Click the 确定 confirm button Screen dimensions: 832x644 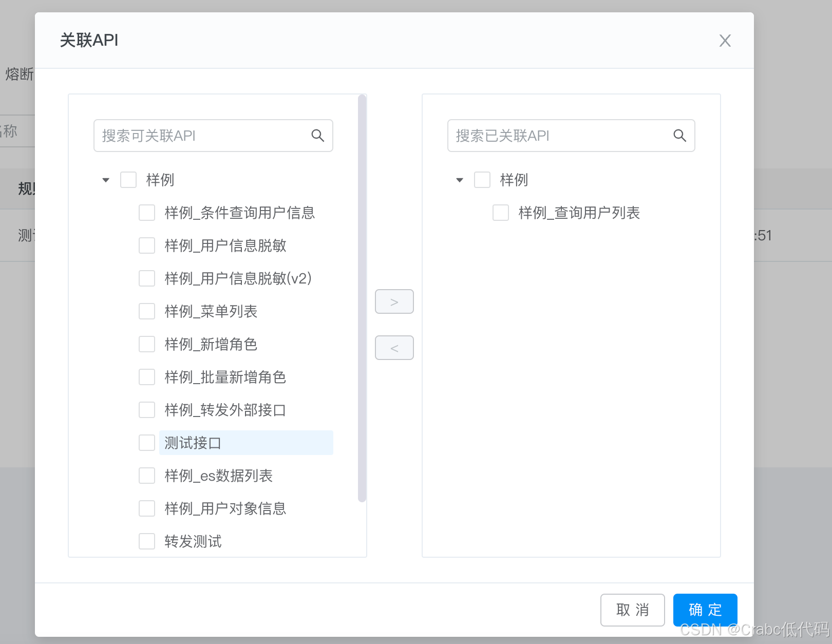pyautogui.click(x=705, y=610)
